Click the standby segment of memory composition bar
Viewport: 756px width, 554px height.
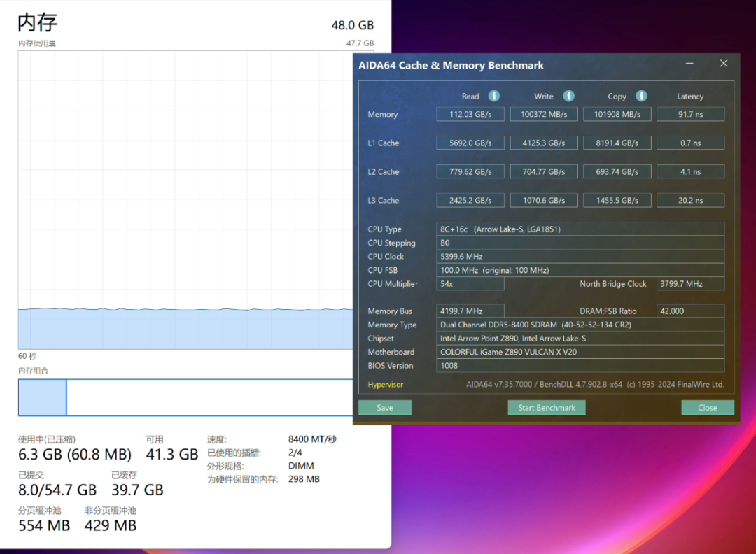(210, 397)
